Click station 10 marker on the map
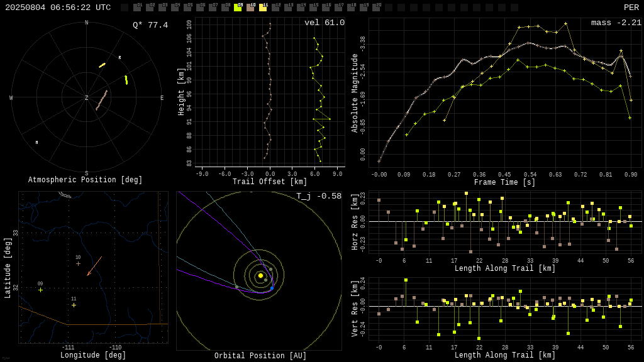The width and height of the screenshot is (644, 362). coord(78,263)
